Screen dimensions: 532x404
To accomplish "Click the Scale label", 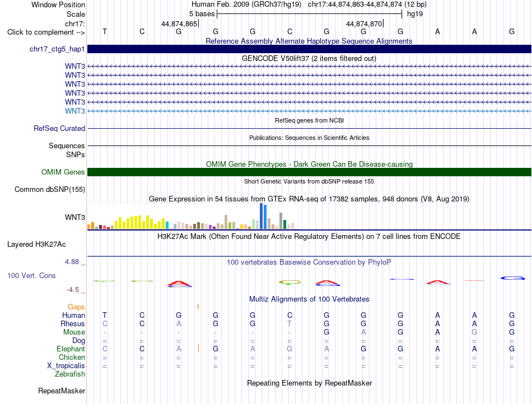I will coord(76,14).
